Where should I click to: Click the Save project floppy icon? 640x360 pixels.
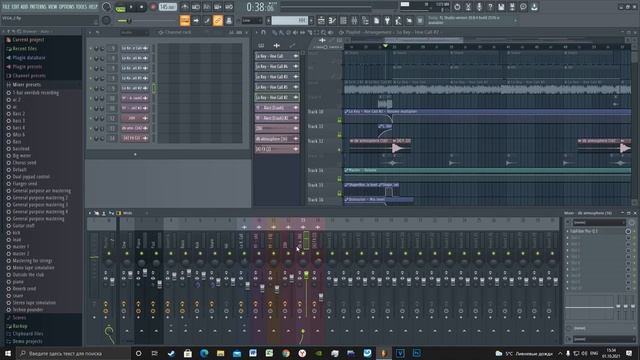point(501,7)
